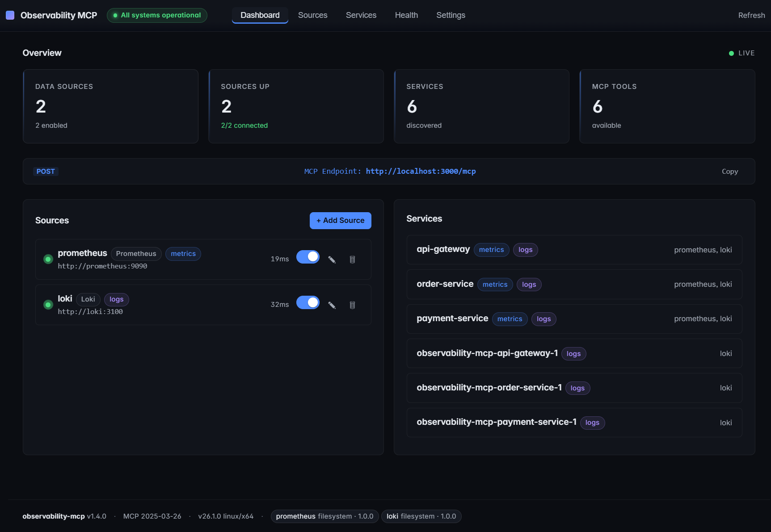The height and width of the screenshot is (532, 771).
Task: Delete the loki source via trash icon
Action: [352, 305]
